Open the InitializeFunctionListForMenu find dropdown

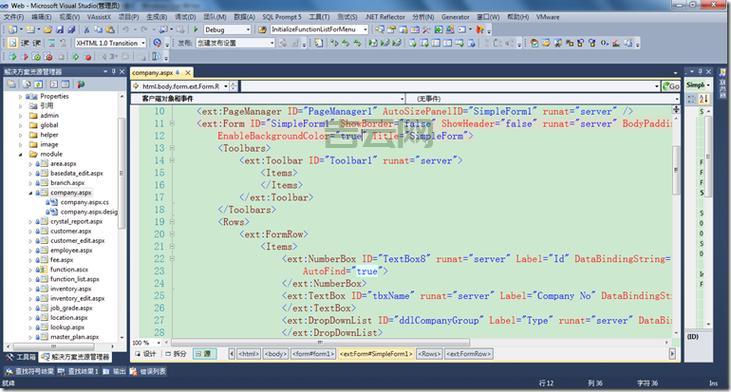point(365,29)
